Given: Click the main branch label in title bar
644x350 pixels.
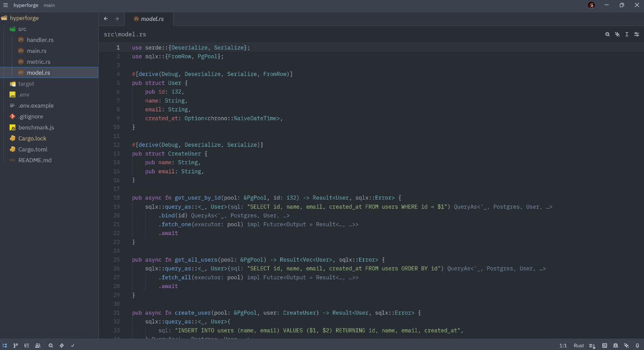Looking at the screenshot, I should click(49, 5).
